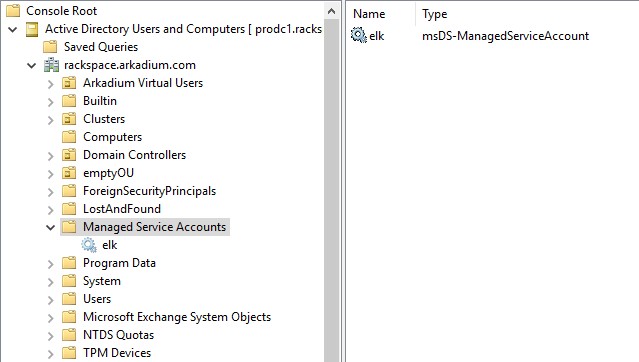
Task: Click the Active Directory Users and Computers icon
Action: (32, 29)
